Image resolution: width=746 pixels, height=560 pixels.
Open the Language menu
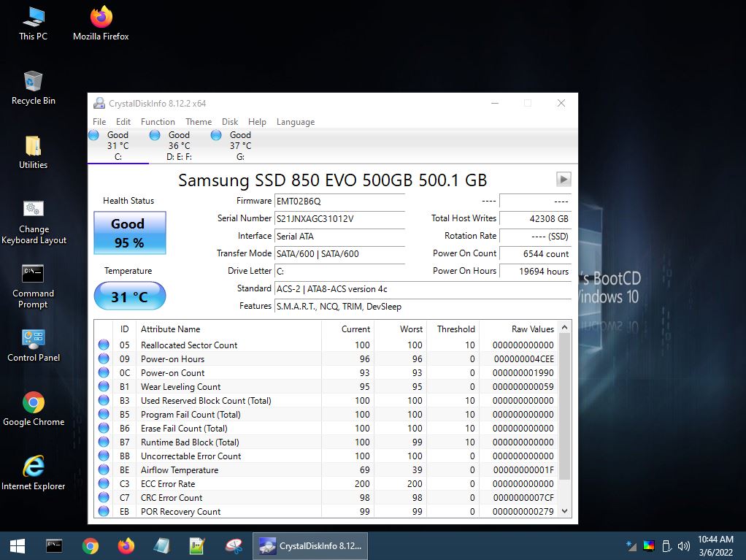click(x=296, y=122)
